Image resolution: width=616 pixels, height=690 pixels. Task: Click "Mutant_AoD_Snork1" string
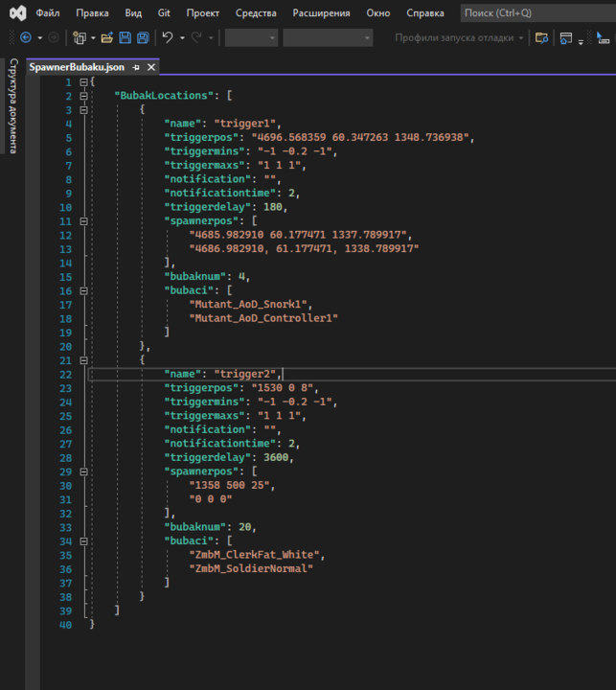tap(248, 304)
